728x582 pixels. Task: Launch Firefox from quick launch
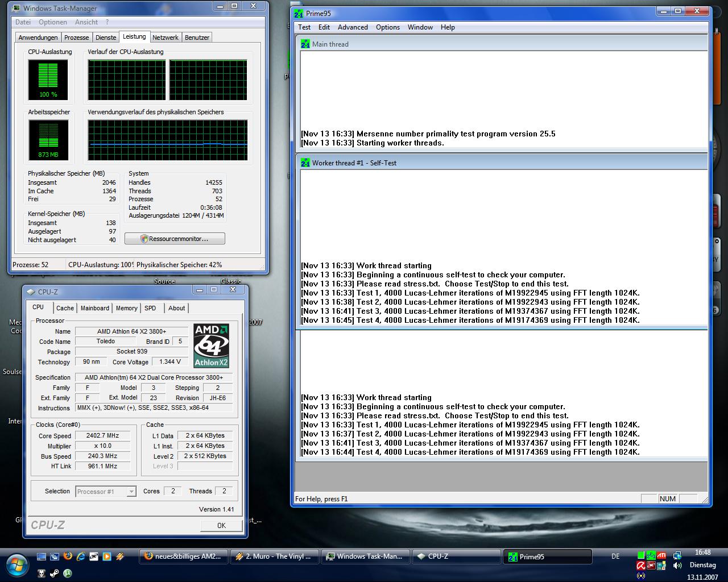click(x=68, y=556)
